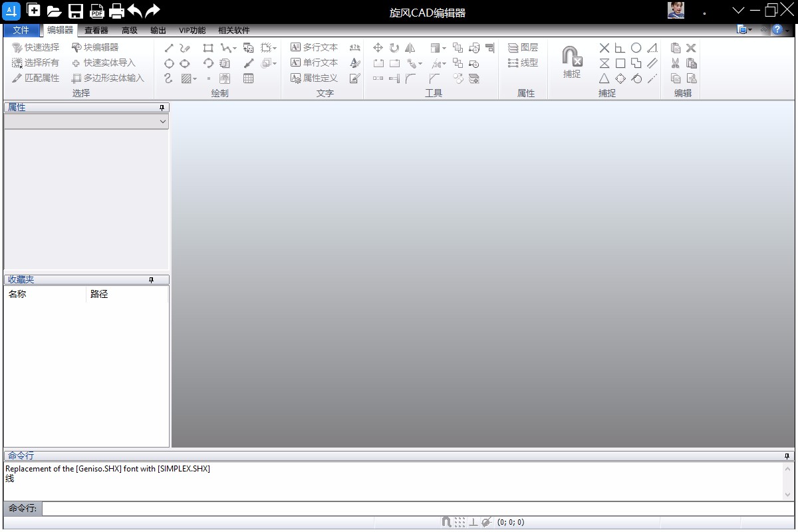The height and width of the screenshot is (532, 798).
Task: Expand title bar chevron menu
Action: coord(739,11)
